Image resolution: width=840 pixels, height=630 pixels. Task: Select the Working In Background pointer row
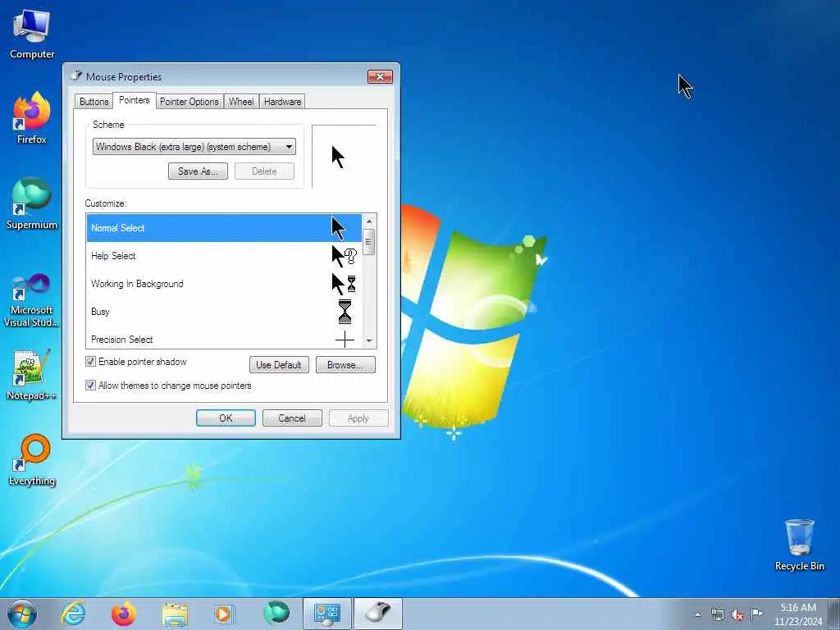pyautogui.click(x=224, y=284)
